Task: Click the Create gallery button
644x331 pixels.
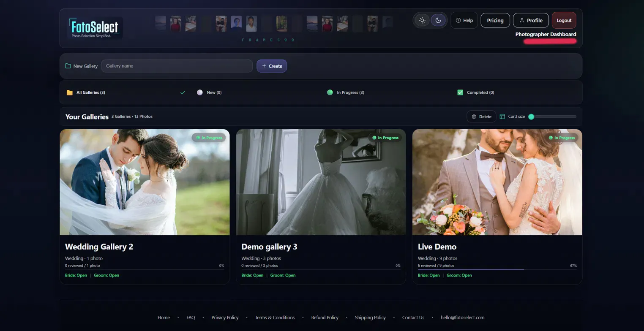Action: (x=272, y=66)
